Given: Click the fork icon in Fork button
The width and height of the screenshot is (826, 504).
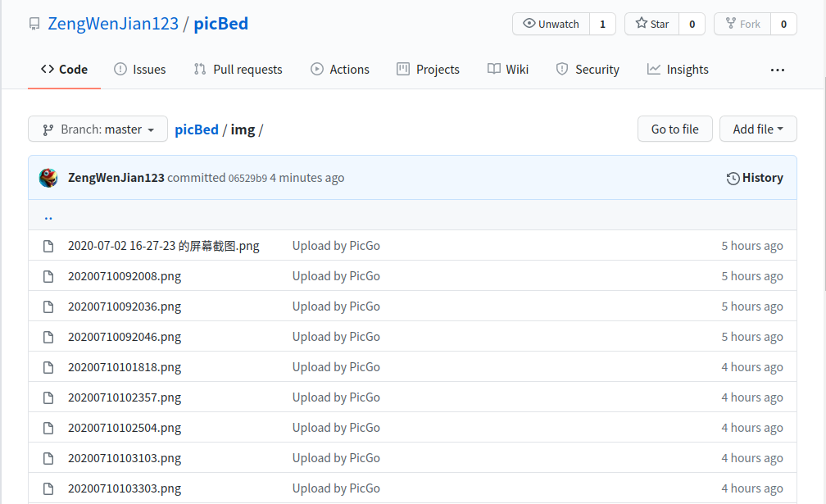Looking at the screenshot, I should pyautogui.click(x=731, y=23).
